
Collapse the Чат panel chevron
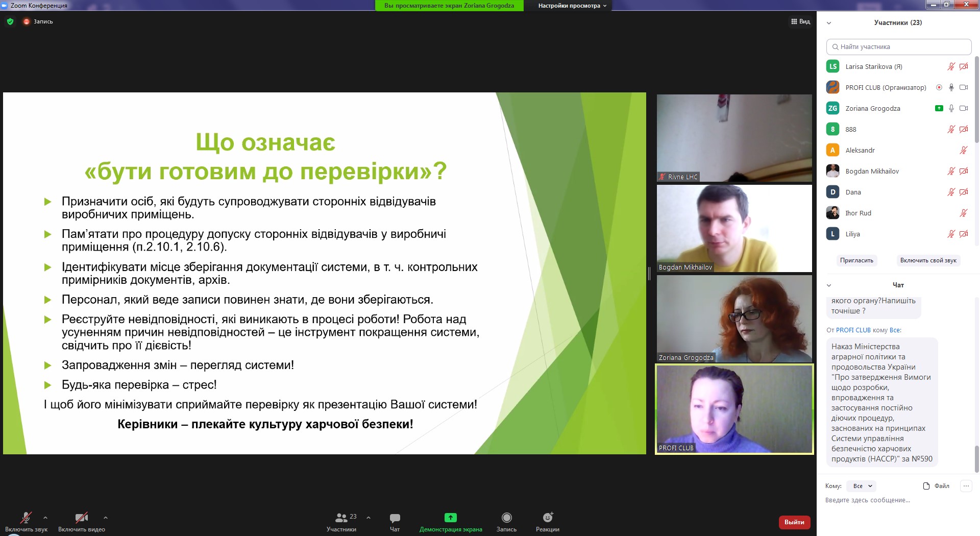pos(829,285)
